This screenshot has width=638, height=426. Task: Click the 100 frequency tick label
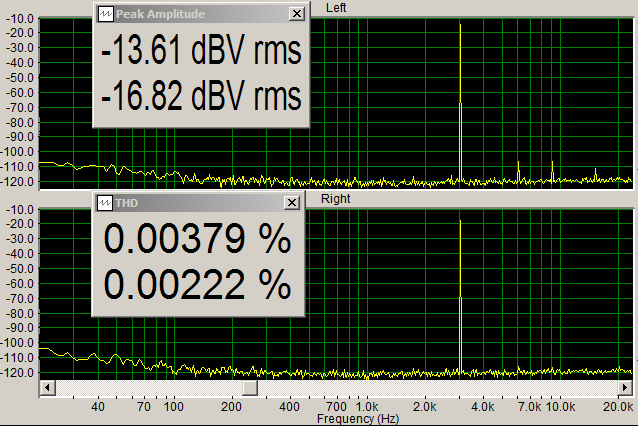click(x=174, y=406)
